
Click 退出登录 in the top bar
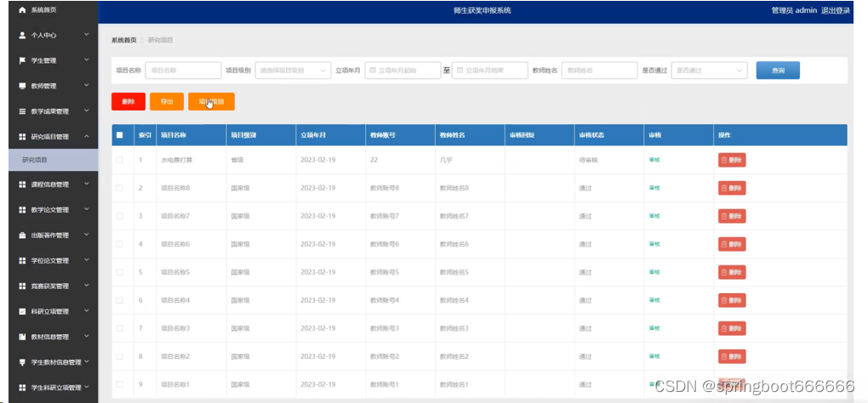click(x=836, y=10)
